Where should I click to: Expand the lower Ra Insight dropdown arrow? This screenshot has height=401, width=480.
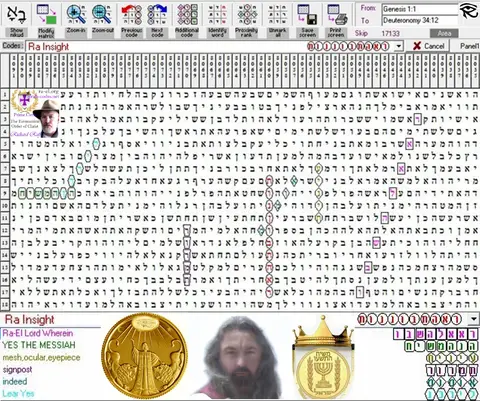pyautogui.click(x=473, y=319)
